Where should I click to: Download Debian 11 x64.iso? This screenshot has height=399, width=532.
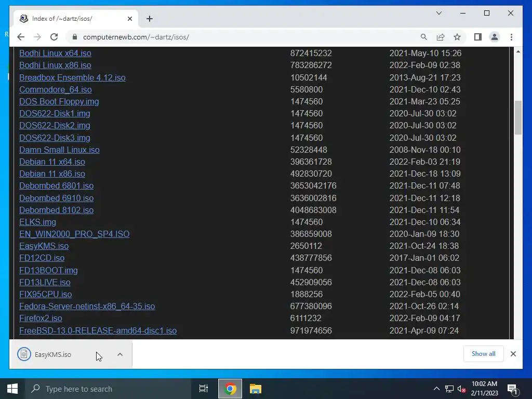point(52,162)
